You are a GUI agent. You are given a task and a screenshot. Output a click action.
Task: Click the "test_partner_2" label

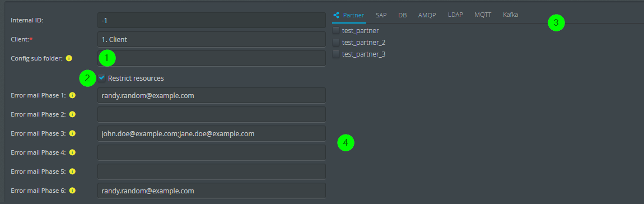(363, 43)
